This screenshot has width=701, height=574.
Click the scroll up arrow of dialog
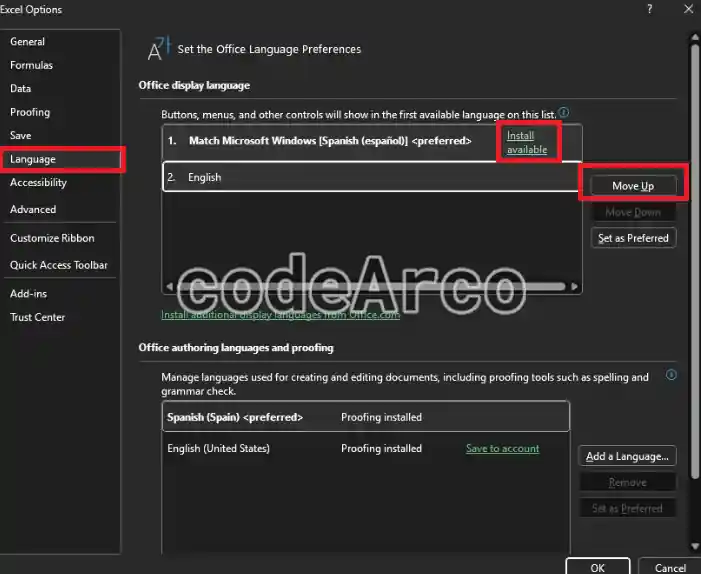(695, 38)
